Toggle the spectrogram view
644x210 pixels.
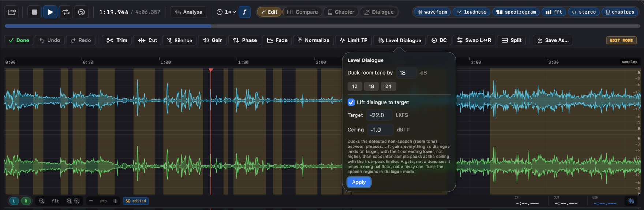[516, 12]
